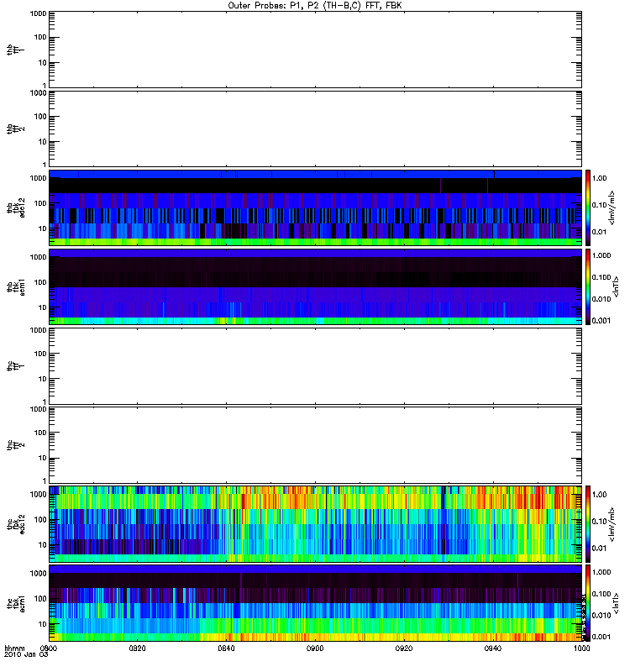Viewport: 630px width, 672px height.
Task: Click the empty thb fff 2 panel
Action: (315, 129)
